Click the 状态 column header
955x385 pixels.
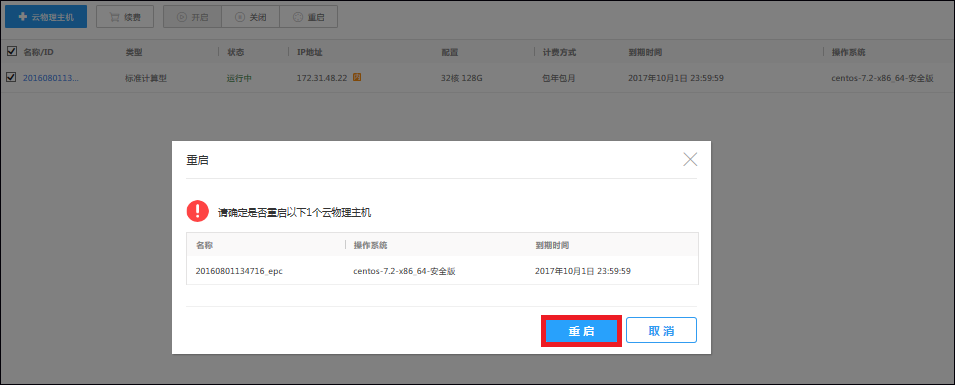[236, 52]
